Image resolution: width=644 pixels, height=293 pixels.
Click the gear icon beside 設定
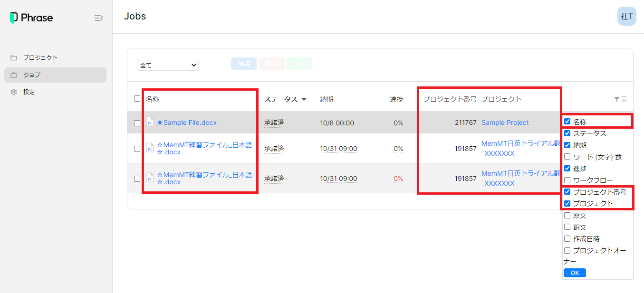point(14,92)
